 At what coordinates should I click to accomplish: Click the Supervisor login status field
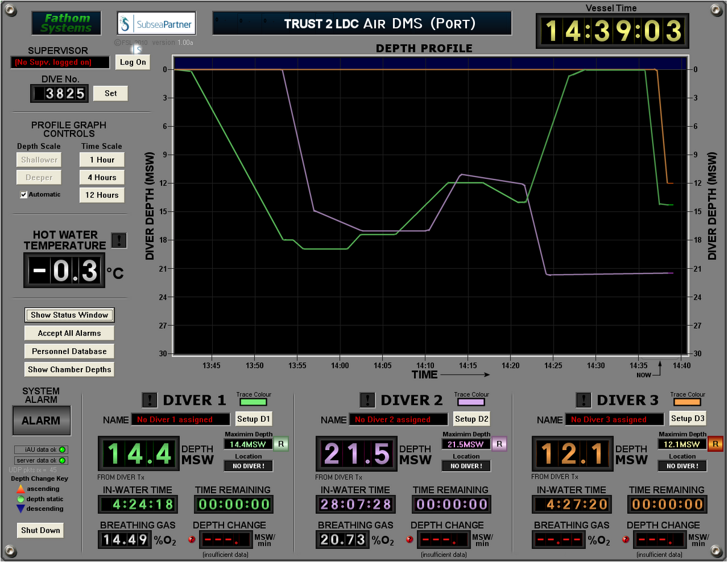click(x=60, y=62)
